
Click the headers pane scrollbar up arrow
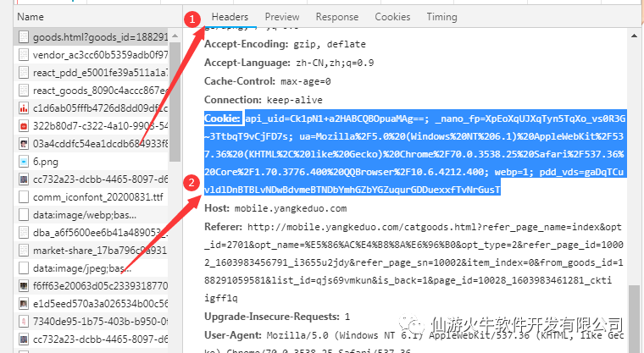pos(634,36)
